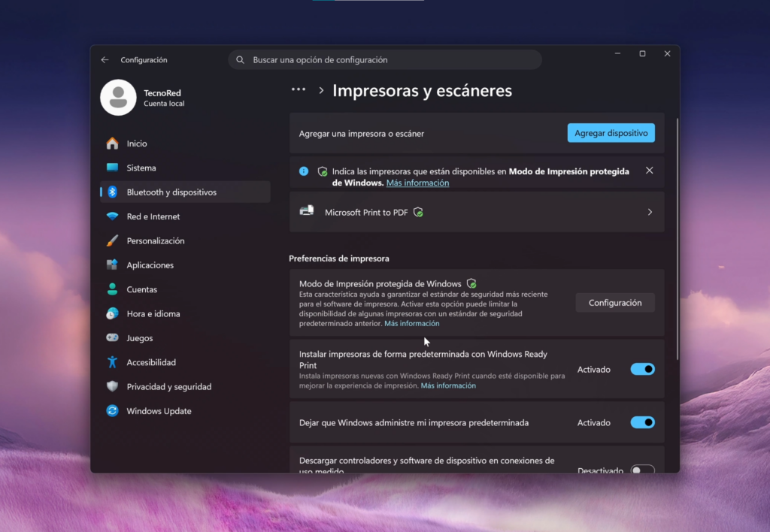This screenshot has width=770, height=532.
Task: Minimize the Configuración window
Action: pos(618,53)
